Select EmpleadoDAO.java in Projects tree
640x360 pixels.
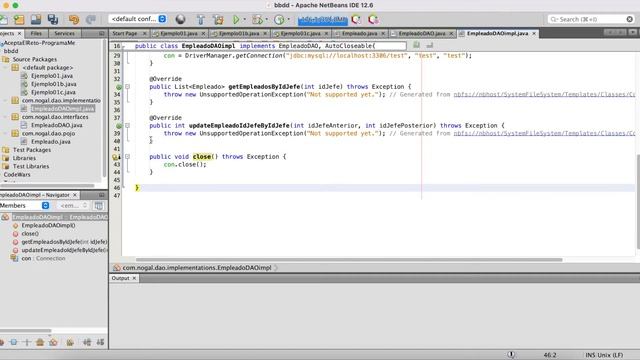(x=57, y=125)
